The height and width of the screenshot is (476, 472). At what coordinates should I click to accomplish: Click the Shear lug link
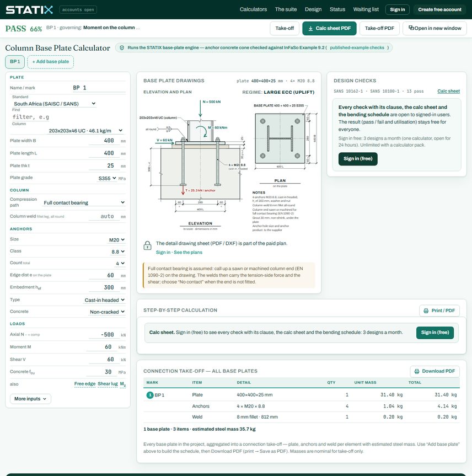108,384
